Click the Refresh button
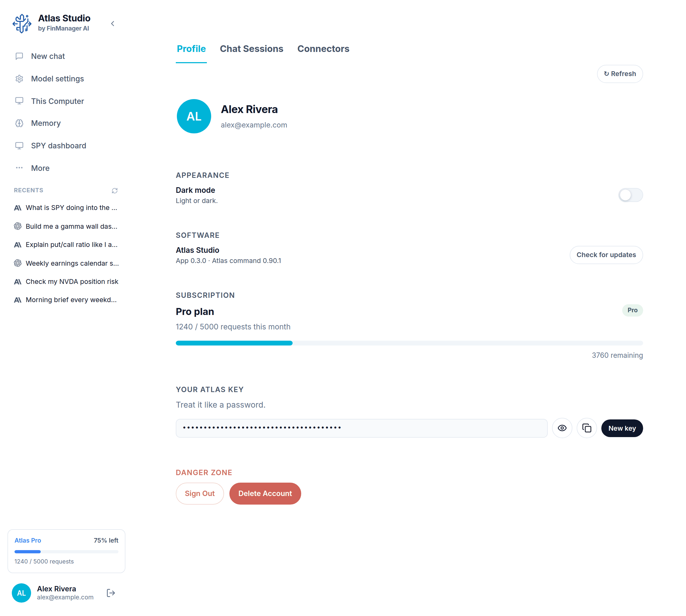 (x=620, y=74)
